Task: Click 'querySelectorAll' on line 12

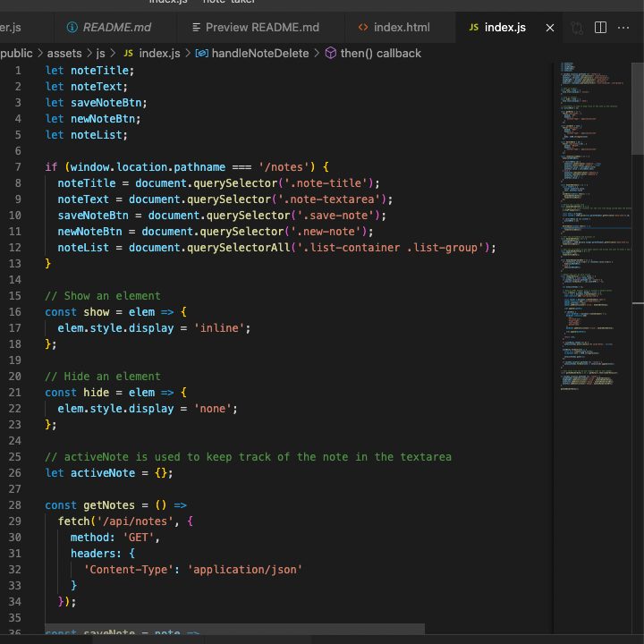Action: pos(239,248)
